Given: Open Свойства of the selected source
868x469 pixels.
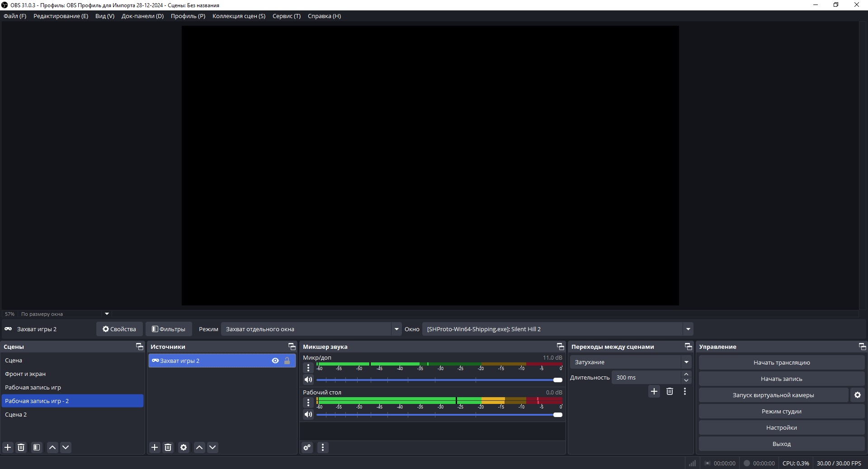Looking at the screenshot, I should tap(119, 329).
